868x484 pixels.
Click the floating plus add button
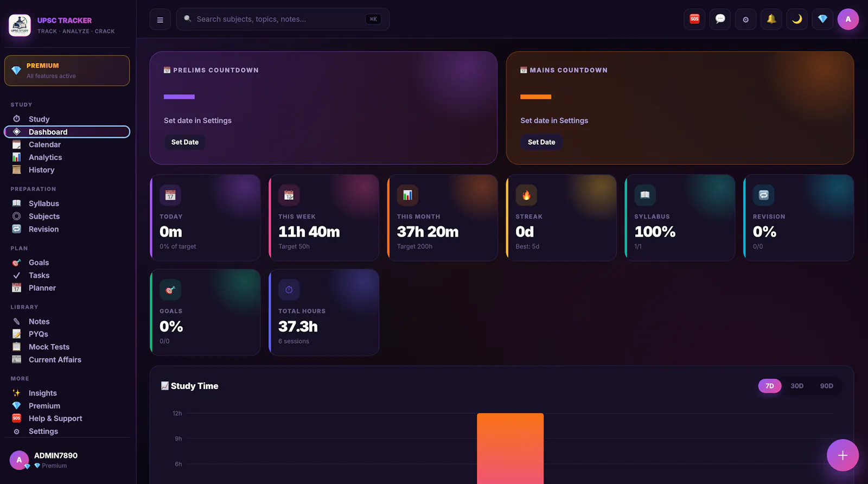point(843,455)
